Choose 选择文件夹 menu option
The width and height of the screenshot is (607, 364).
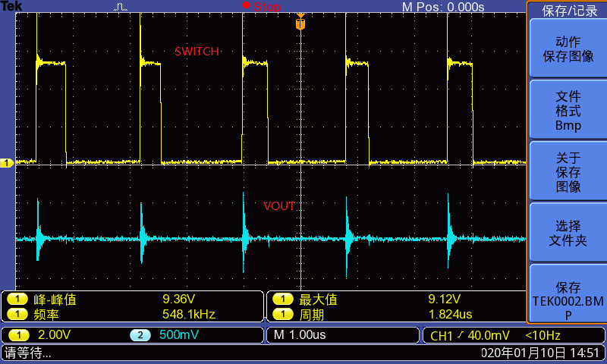(x=568, y=233)
